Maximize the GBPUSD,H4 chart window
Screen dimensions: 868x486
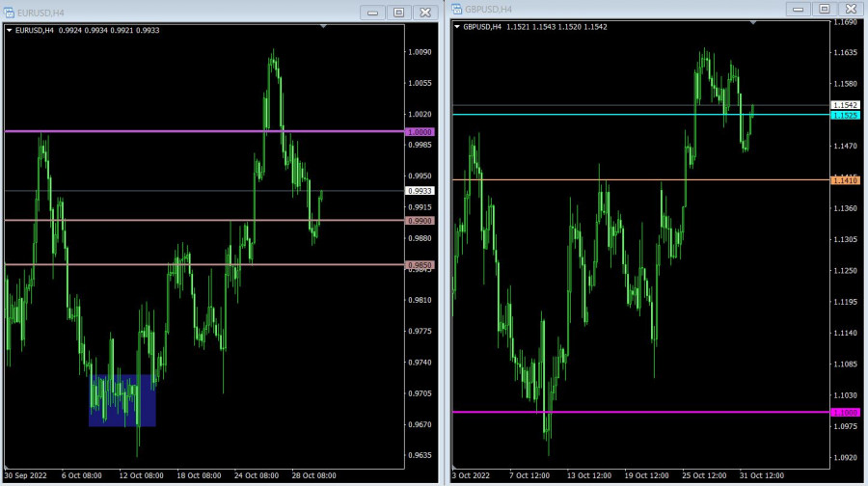(824, 9)
